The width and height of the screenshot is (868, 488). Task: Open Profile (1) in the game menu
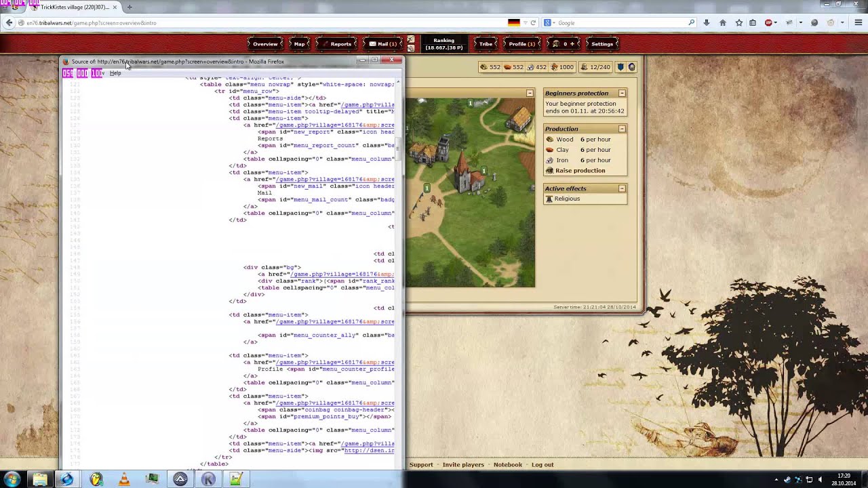pos(521,44)
